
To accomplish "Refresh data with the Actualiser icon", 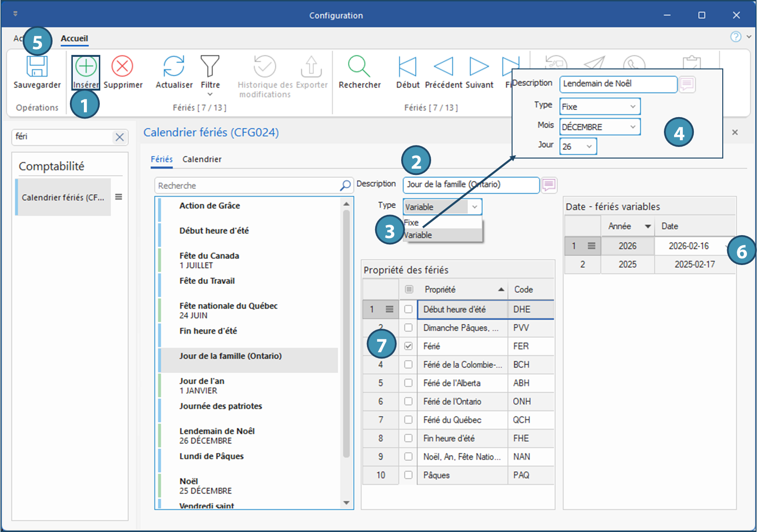I will click(174, 67).
